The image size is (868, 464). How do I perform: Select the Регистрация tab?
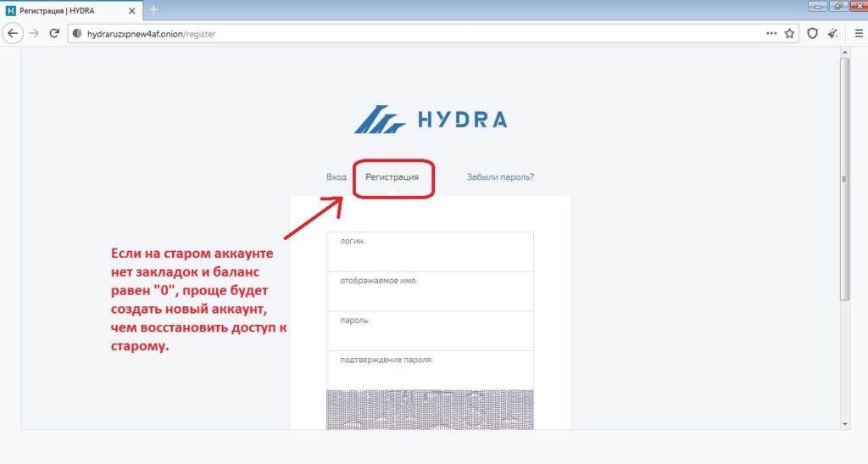pos(392,177)
